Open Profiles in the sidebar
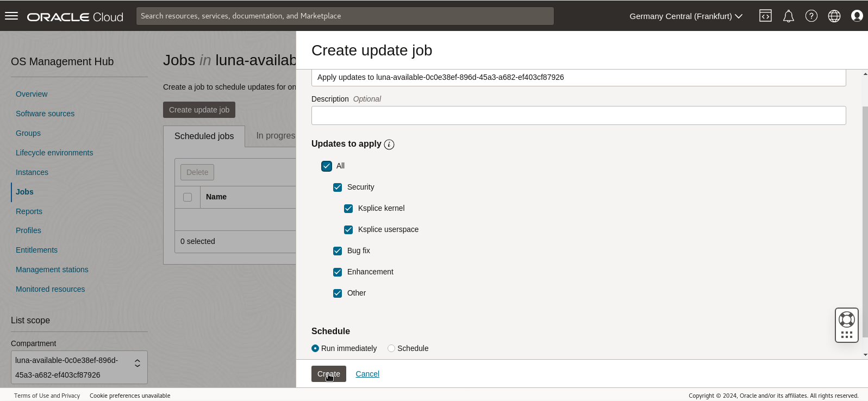This screenshot has height=401, width=868. click(28, 230)
